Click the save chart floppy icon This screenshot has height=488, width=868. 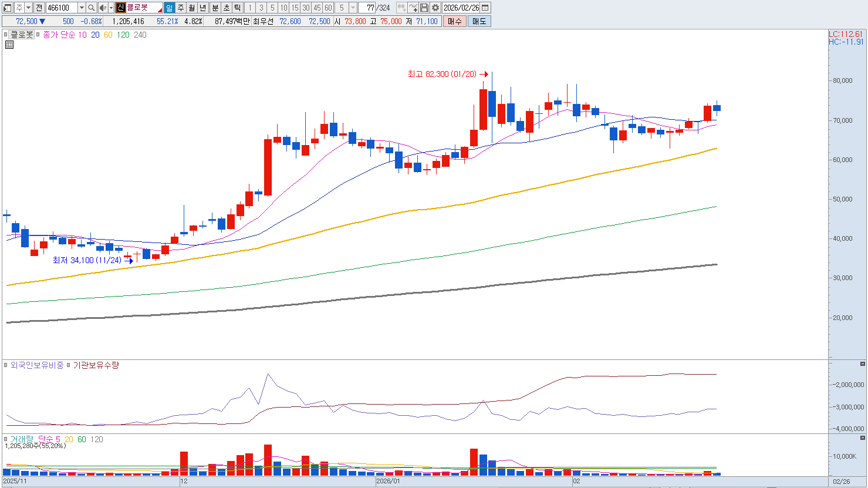tap(424, 8)
